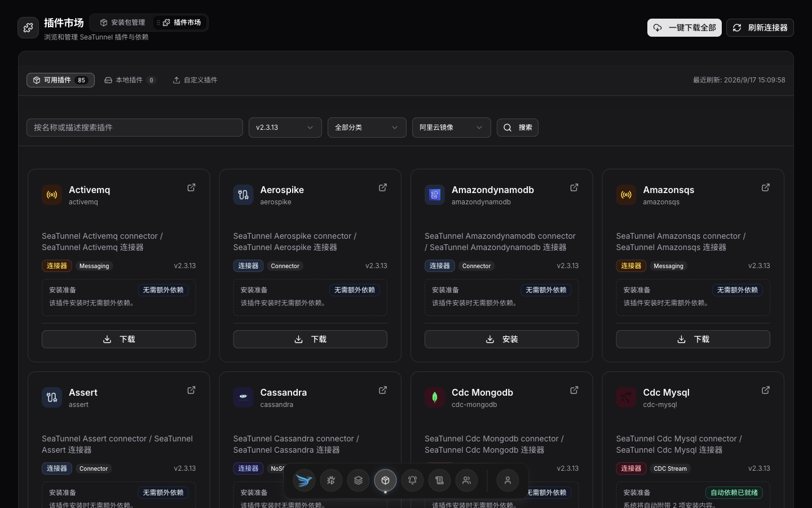Click the Cdc Mongodb leaf logo
This screenshot has height=508, width=812.
(435, 397)
